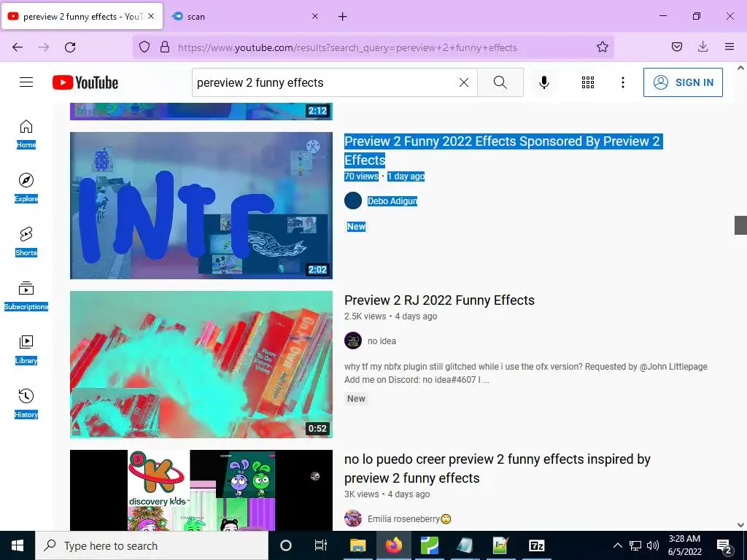Bookmark this page with star
This screenshot has width=747, height=560.
click(602, 47)
